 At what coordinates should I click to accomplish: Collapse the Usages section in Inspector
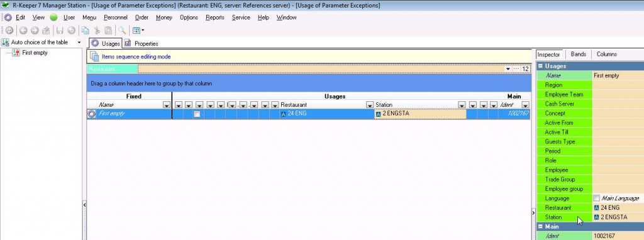click(540, 66)
